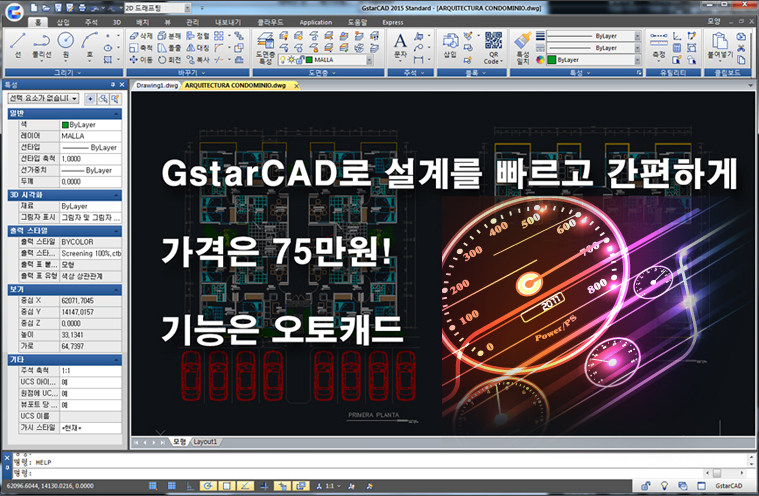The height and width of the screenshot is (496, 759).
Task: Toggle the toolbar lock icon in status bar
Action: 646,486
